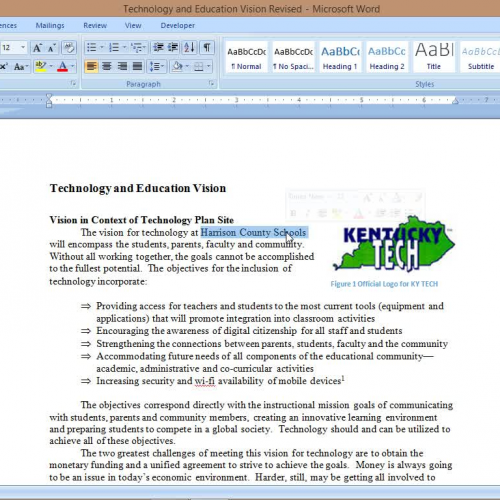
Task: Click the Multilevel List icon
Action: click(137, 48)
